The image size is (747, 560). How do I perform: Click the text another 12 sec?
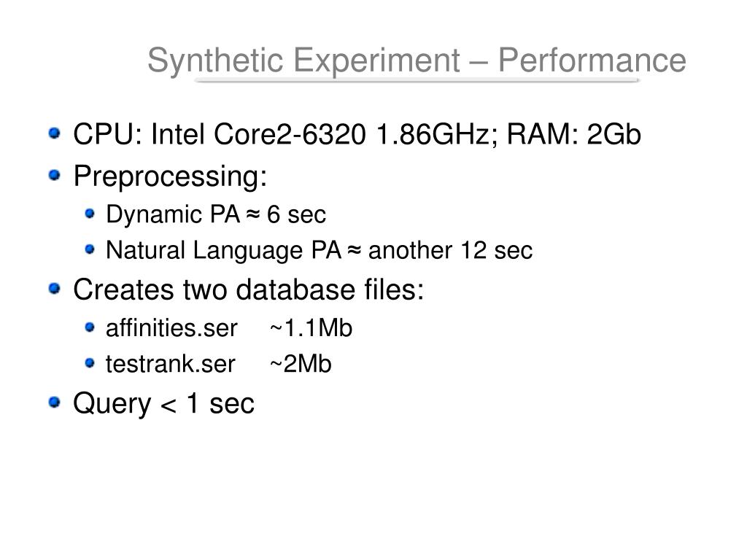pyautogui.click(x=450, y=251)
